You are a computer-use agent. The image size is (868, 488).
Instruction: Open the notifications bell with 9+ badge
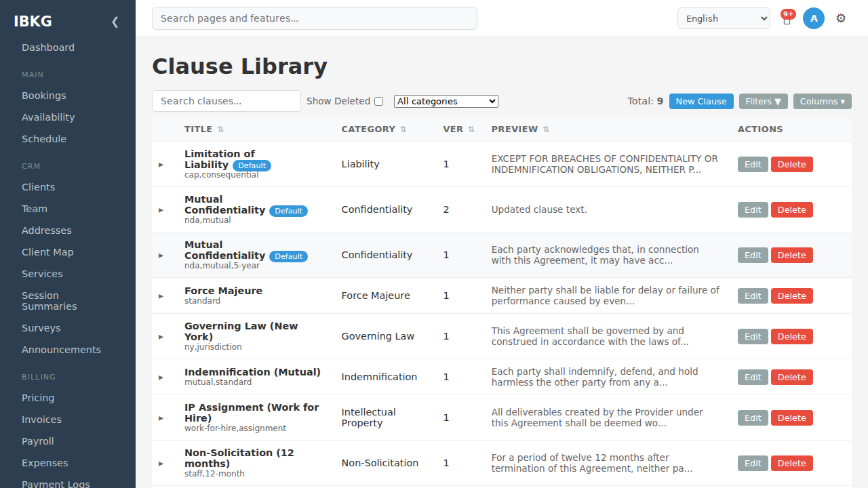pyautogui.click(x=787, y=19)
